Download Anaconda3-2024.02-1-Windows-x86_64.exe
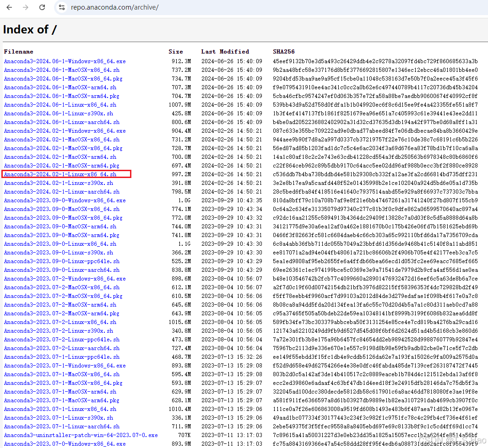Image resolution: width=488 pixels, height=448 pixels. [x=65, y=131]
